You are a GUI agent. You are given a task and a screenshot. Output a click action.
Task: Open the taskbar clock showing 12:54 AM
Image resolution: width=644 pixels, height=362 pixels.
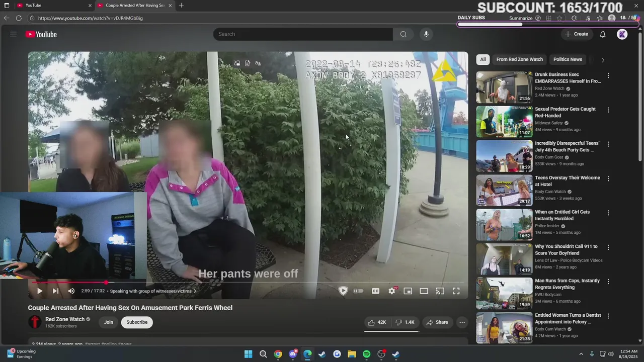[629, 354]
